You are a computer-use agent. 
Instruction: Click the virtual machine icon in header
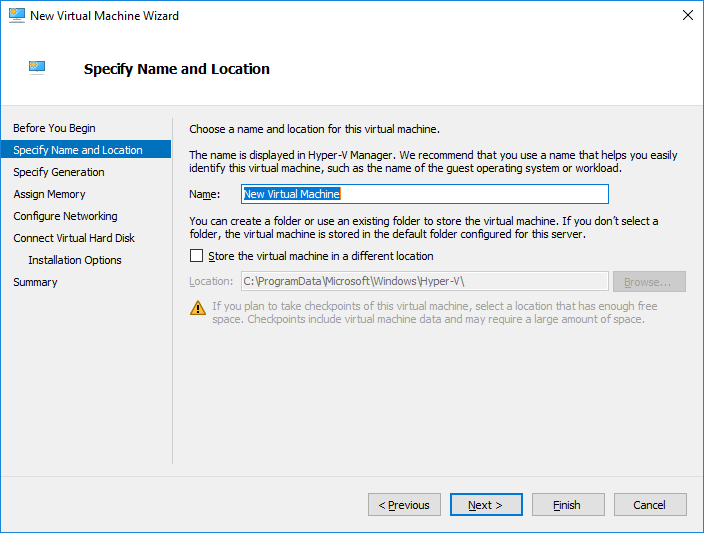coord(37,68)
